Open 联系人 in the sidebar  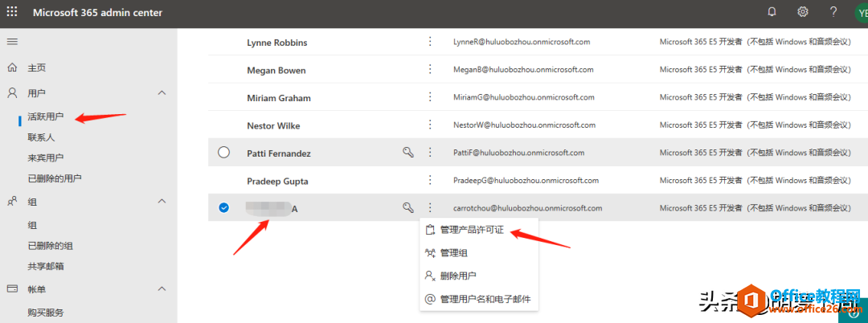41,137
